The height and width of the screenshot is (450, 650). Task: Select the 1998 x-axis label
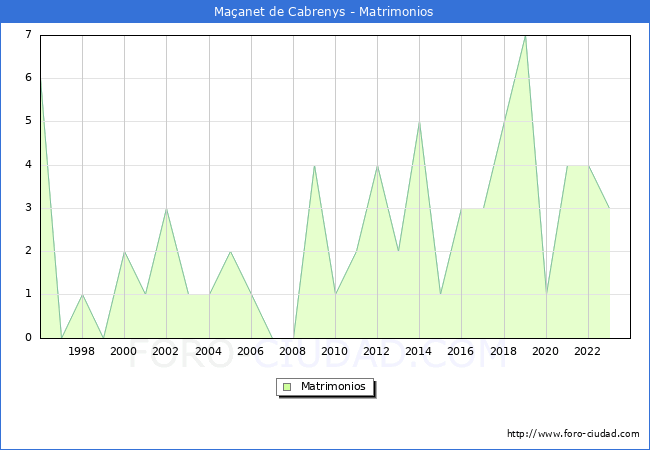(x=81, y=351)
